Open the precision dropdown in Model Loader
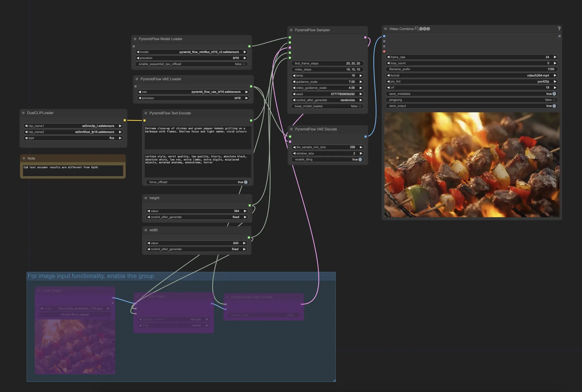Screen dimensions: 582x392 click(192, 58)
